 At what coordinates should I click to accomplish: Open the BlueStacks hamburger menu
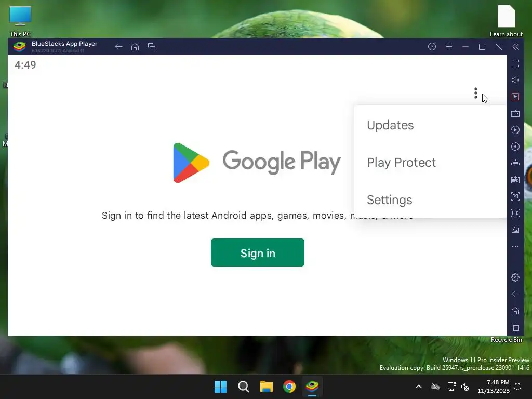[448, 46]
